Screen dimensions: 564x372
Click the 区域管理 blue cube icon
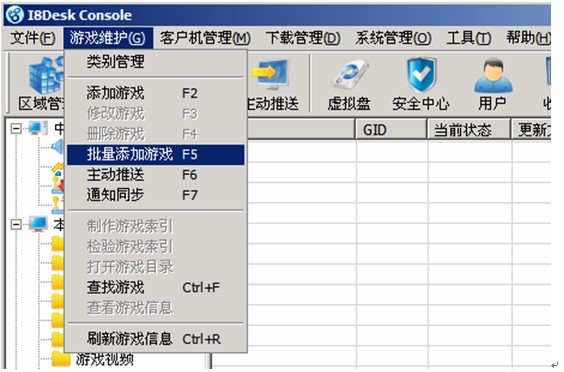pyautogui.click(x=47, y=76)
